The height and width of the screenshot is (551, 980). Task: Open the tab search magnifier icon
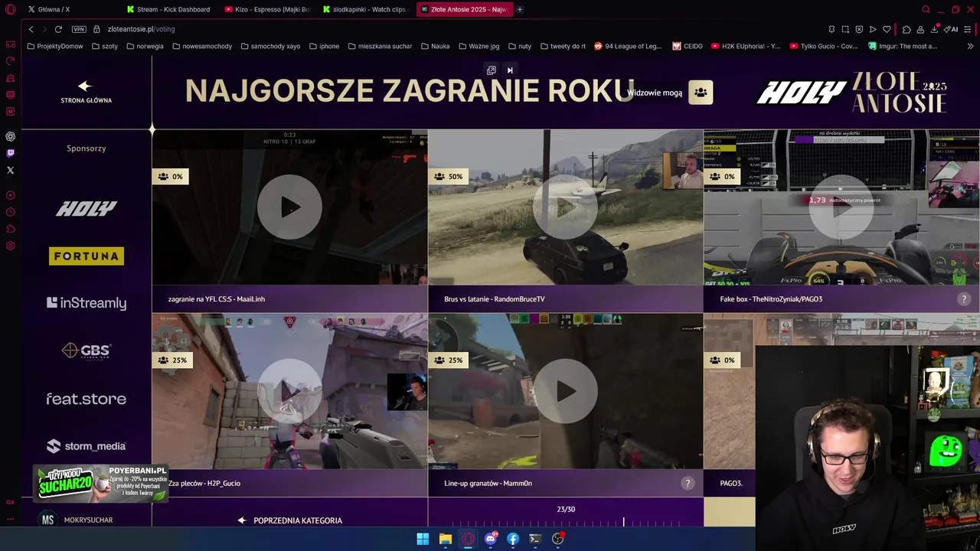click(x=926, y=9)
